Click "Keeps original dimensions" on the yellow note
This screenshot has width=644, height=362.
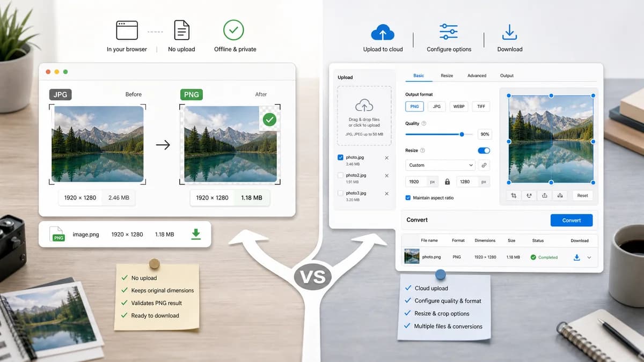point(163,291)
